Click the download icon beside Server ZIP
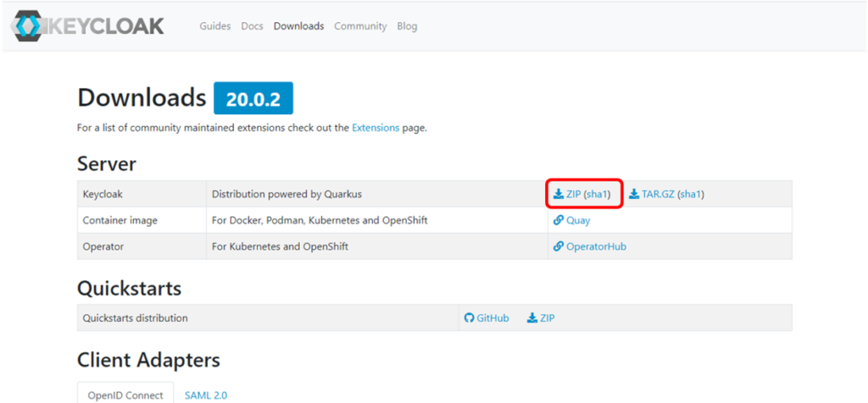Viewport: 868px width, 403px height. click(559, 194)
